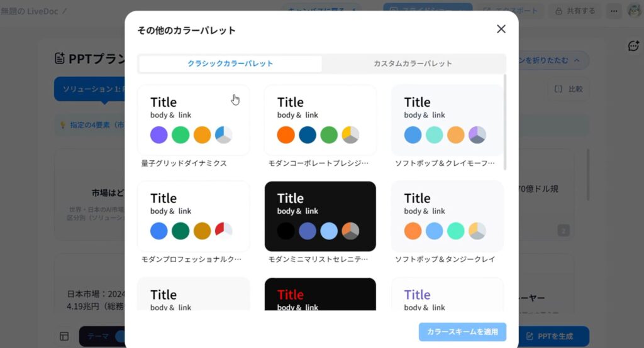
Task: Choose the dark モダンミニマリスト palette card
Action: [320, 216]
